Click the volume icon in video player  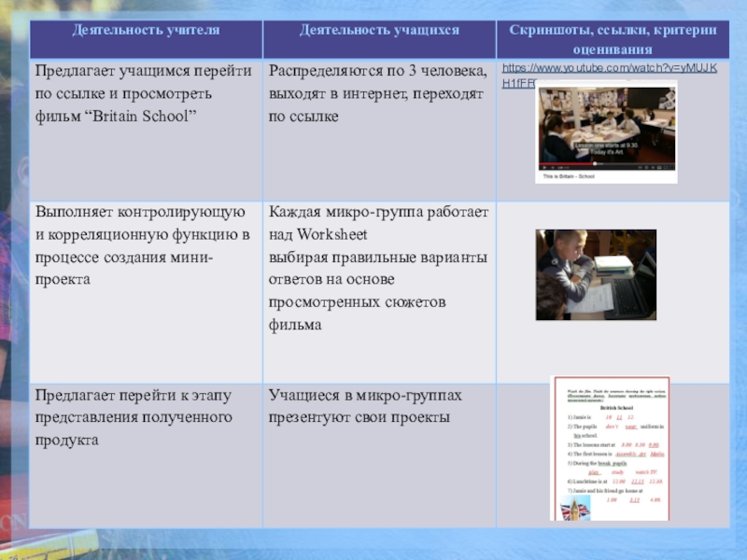[x=553, y=165]
